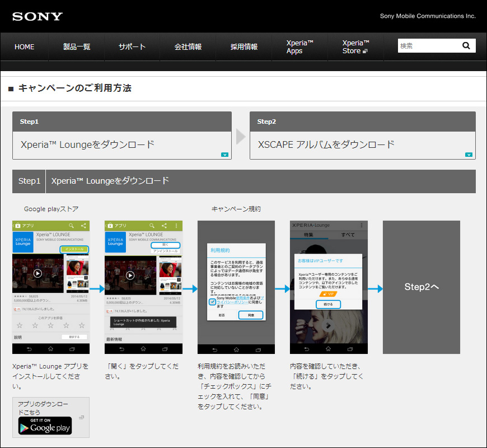Click XPERIA Lounge app icon in first screenshot
The width and height of the screenshot is (487, 448).
pos(23,242)
